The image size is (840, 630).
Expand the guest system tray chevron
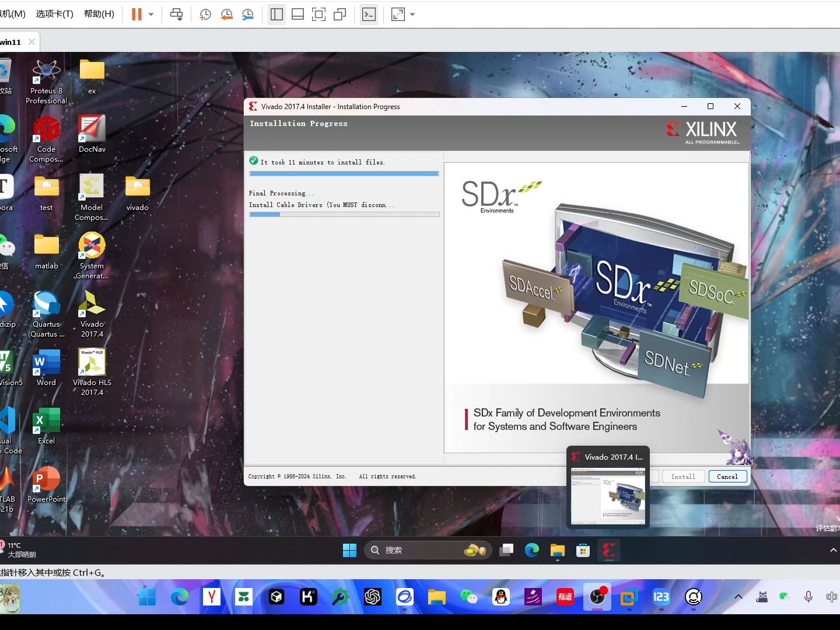pos(834,550)
